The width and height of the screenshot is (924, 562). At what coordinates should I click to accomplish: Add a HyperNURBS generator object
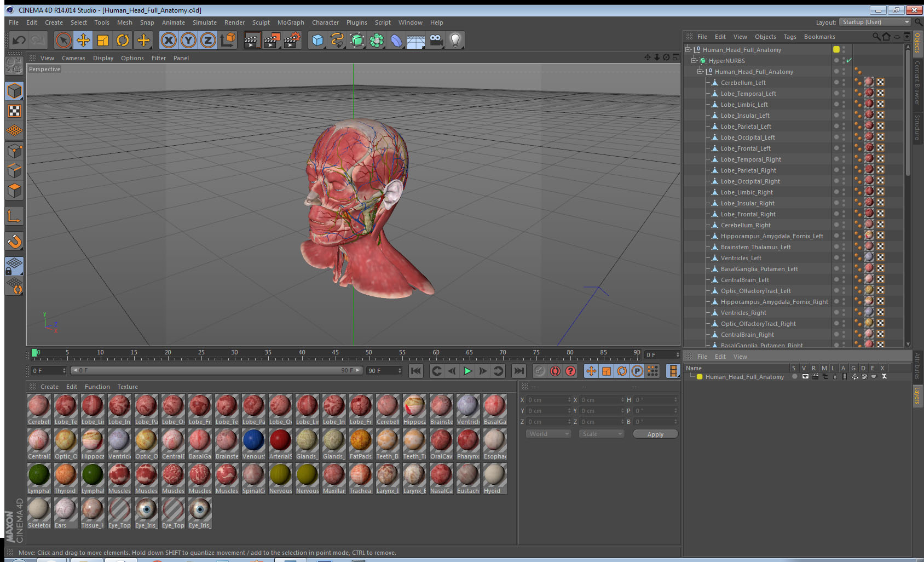click(x=357, y=40)
